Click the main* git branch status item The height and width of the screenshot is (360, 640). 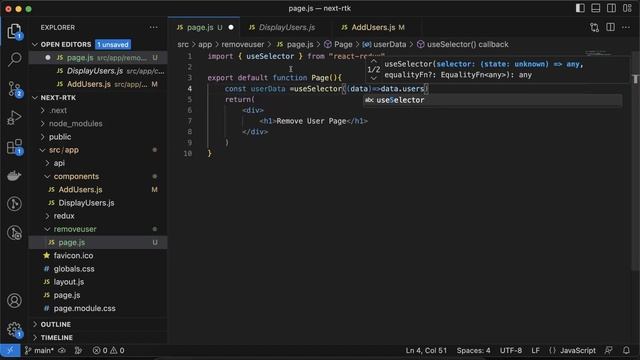click(39, 350)
